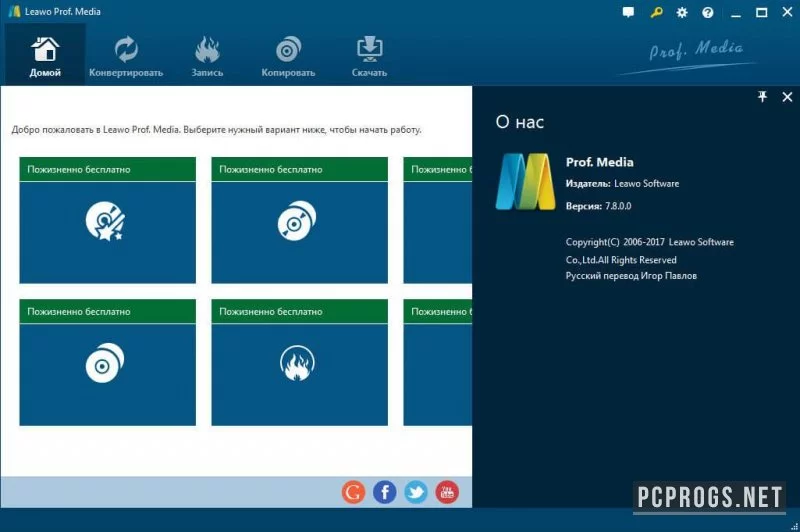
Task: Open the disc with wand and stars tile
Action: click(108, 220)
